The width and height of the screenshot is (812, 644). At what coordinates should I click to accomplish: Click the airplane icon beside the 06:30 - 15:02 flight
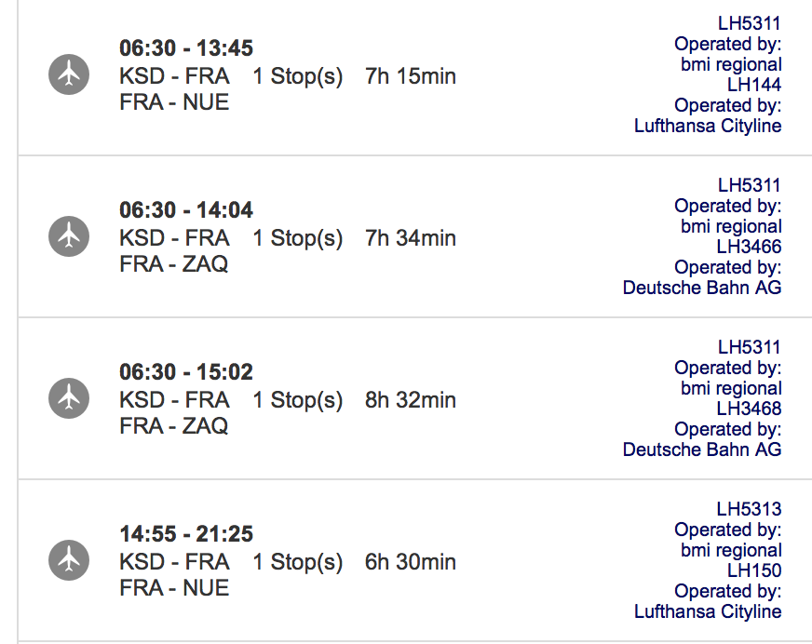tap(69, 399)
